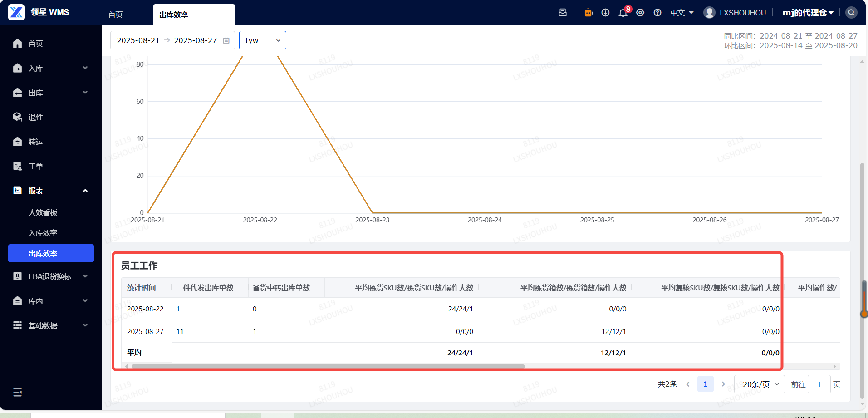The height and width of the screenshot is (418, 868).
Task: Click the inbox tray icon in header
Action: pyautogui.click(x=563, y=13)
